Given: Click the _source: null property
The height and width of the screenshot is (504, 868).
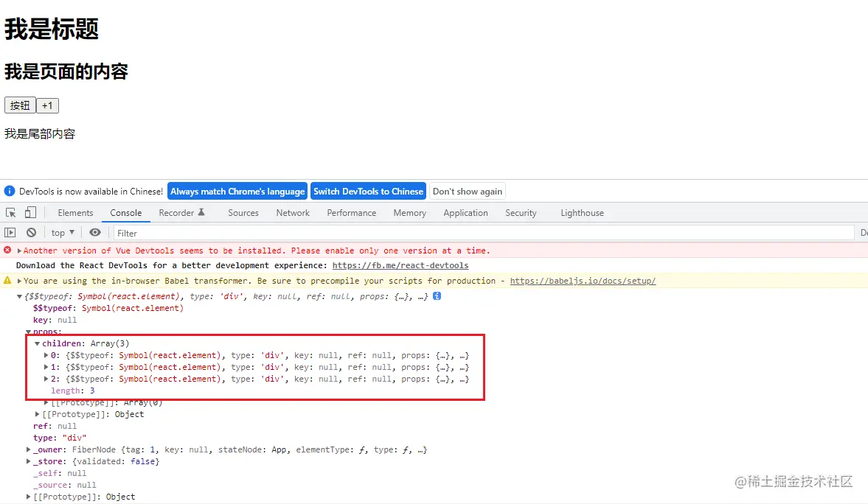Looking at the screenshot, I should (x=65, y=485).
